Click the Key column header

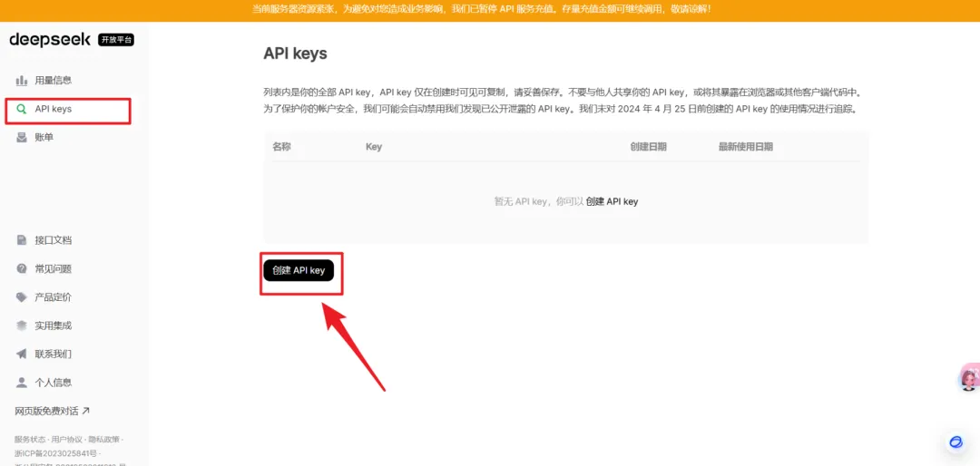(x=374, y=147)
